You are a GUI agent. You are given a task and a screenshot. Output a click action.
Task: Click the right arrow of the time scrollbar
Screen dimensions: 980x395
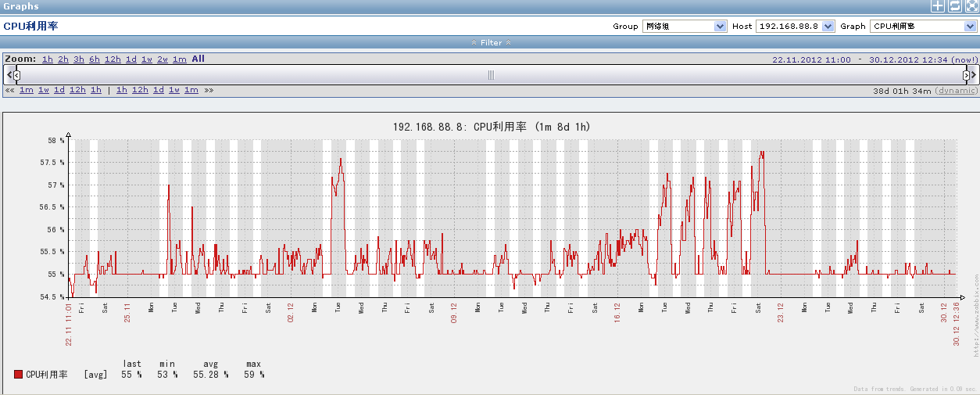click(973, 74)
